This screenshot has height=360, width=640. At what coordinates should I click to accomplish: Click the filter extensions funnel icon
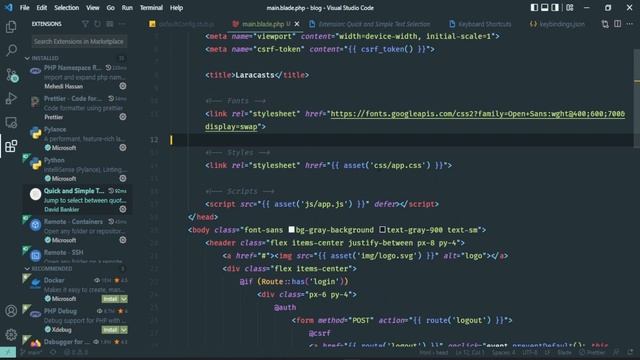point(85,24)
